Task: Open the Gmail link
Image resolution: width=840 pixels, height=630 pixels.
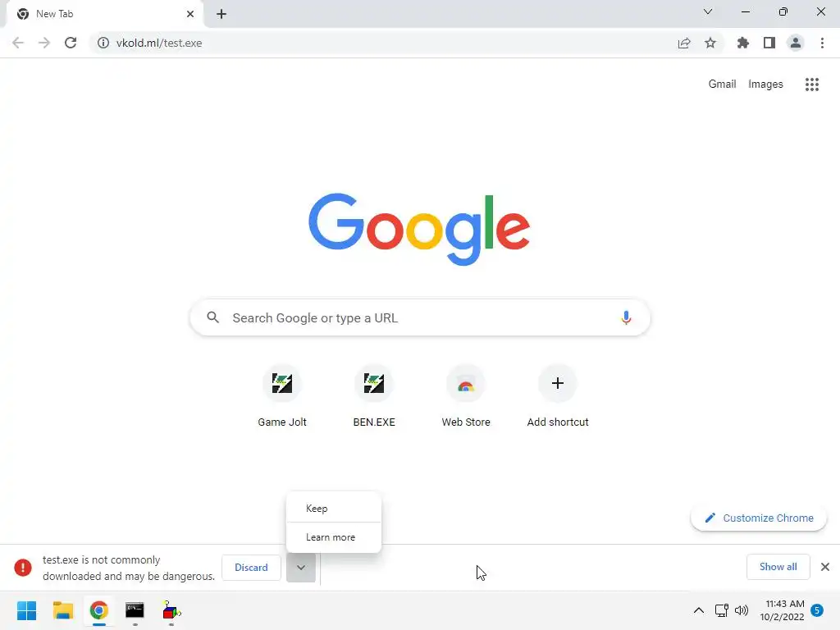Action: click(722, 84)
